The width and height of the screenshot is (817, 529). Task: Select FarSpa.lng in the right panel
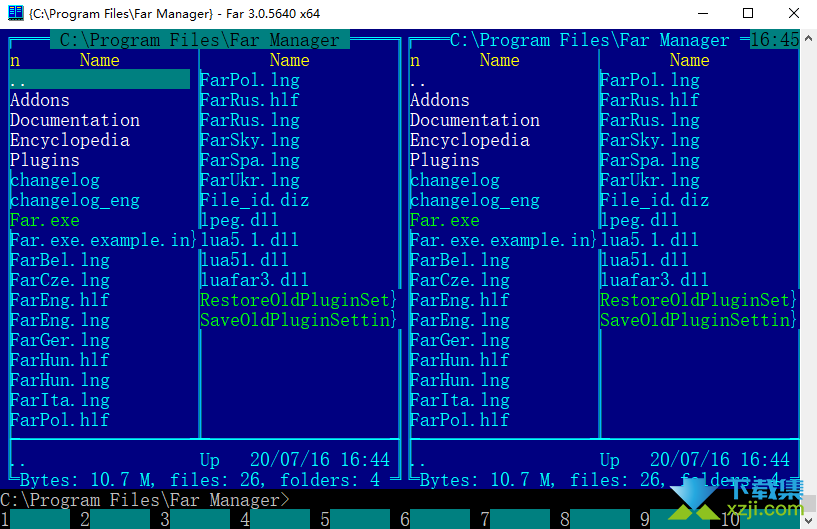tap(650, 161)
